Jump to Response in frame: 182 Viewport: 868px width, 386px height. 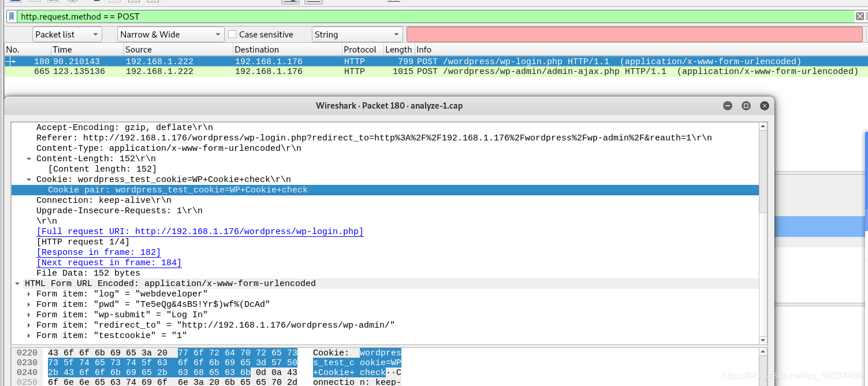point(98,253)
